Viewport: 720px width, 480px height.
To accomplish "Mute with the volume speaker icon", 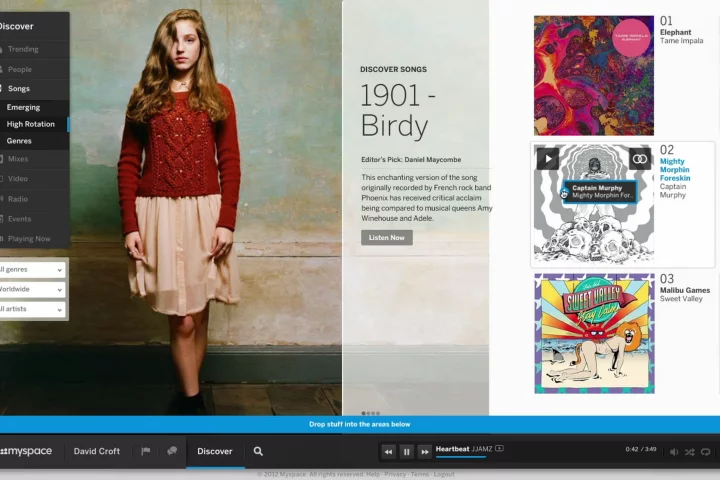I will tap(674, 452).
